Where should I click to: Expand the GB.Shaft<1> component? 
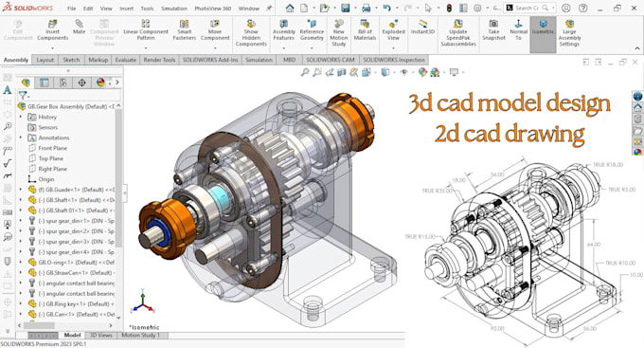point(21,200)
